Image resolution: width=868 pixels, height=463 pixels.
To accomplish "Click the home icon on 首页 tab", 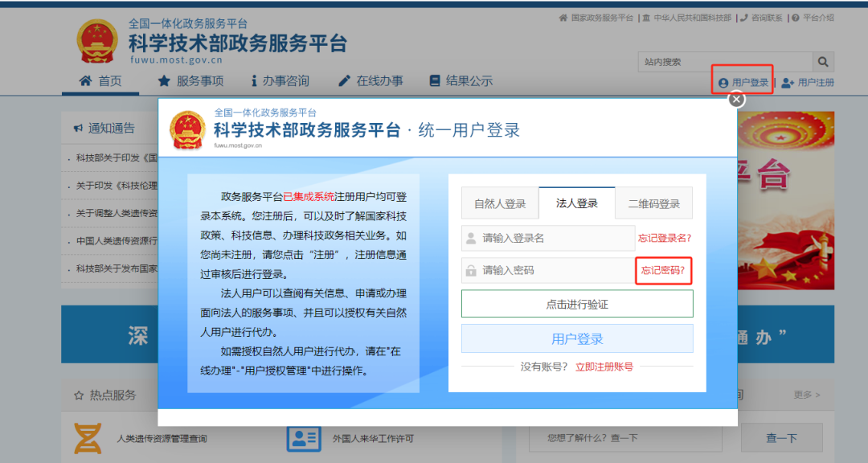I will [87, 80].
